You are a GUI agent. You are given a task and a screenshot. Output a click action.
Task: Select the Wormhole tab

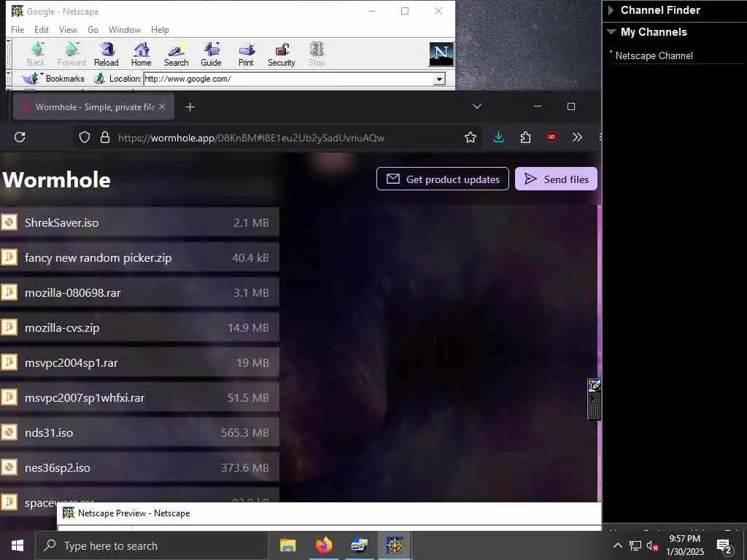94,107
